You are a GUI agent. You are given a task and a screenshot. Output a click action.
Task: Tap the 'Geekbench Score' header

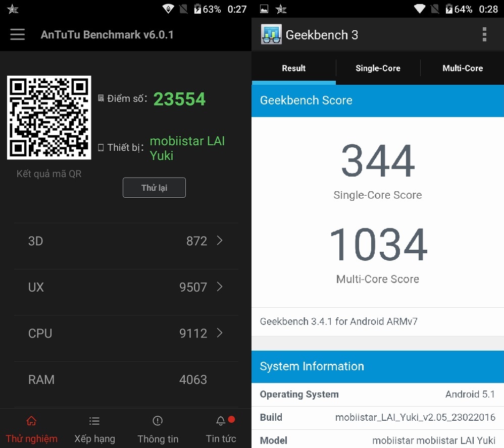click(x=378, y=100)
